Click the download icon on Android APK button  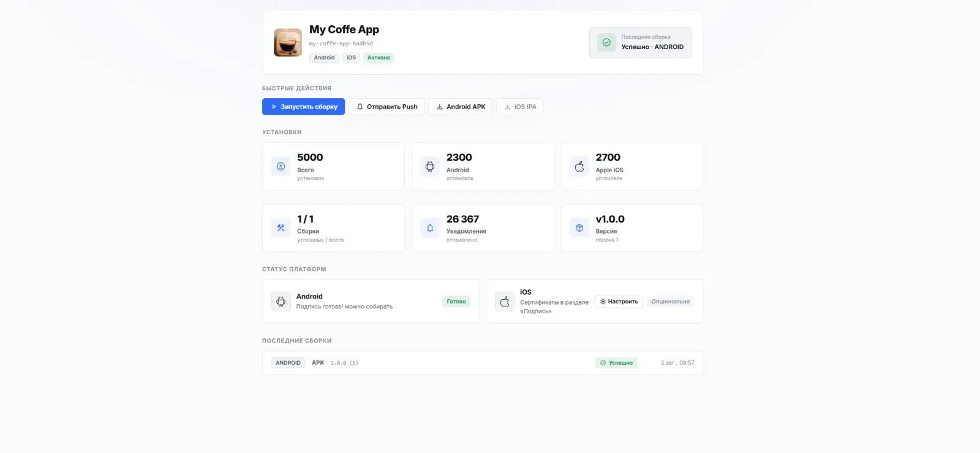[440, 107]
